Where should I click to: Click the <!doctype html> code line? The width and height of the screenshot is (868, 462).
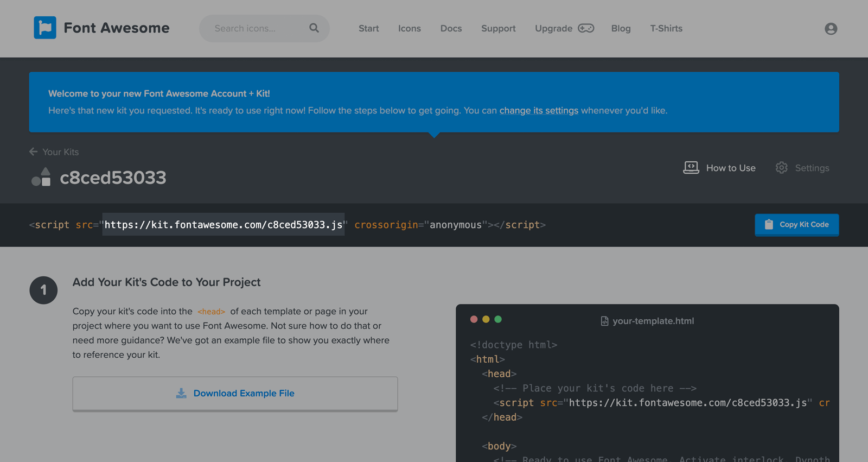pos(514,345)
